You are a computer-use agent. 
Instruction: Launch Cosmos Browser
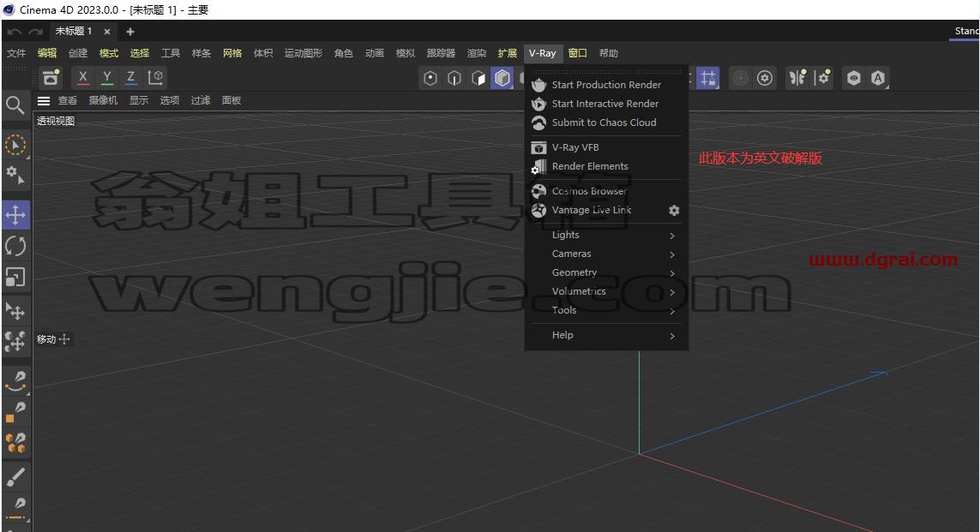click(x=606, y=191)
